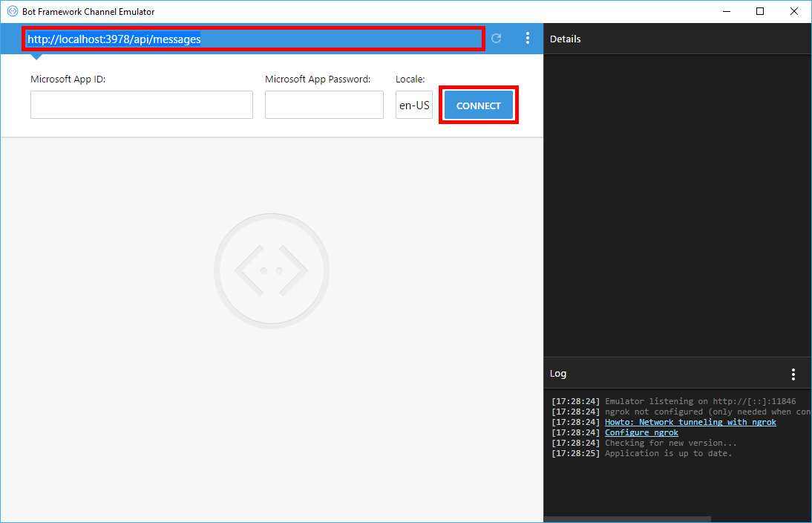Open the Log panel three-dot menu
812x523 pixels.
[793, 374]
